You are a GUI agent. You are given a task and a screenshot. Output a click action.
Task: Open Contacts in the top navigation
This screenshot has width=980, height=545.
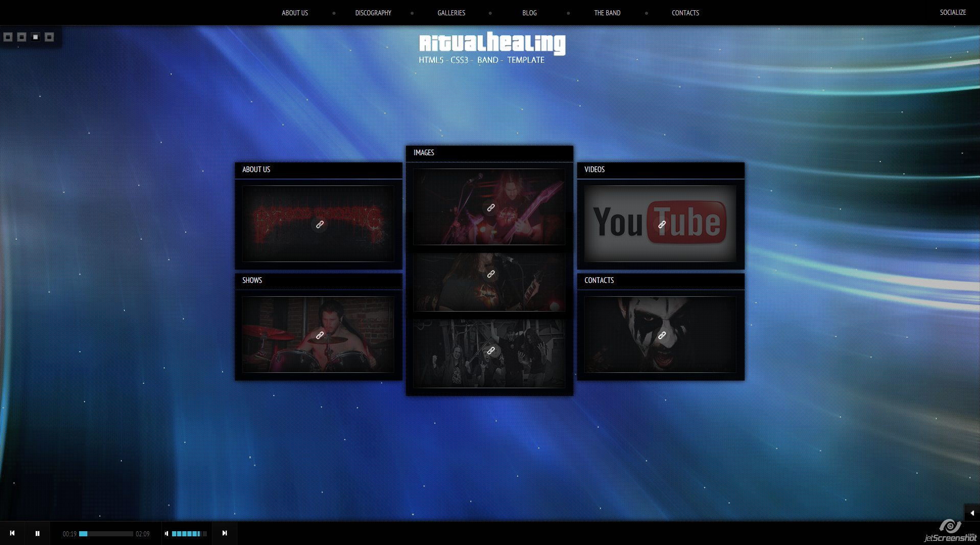click(685, 13)
